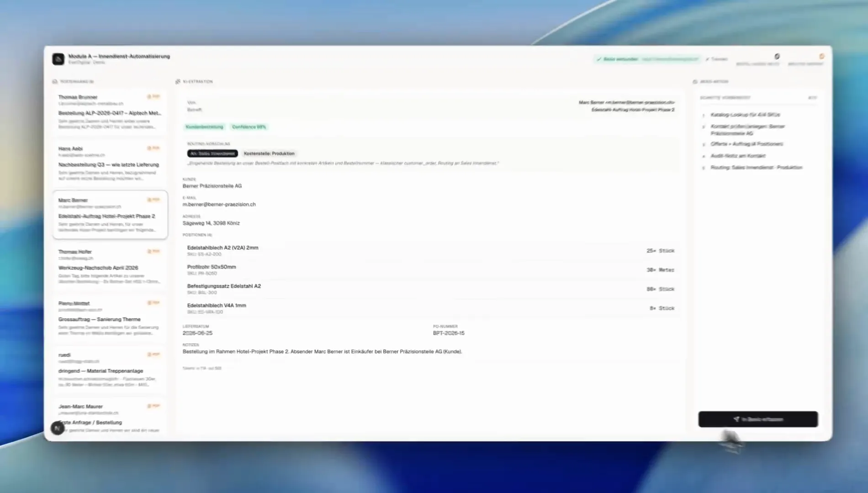Click email m.berner@berner-praezision.ch in extraction
The width and height of the screenshot is (868, 493).
click(x=219, y=205)
